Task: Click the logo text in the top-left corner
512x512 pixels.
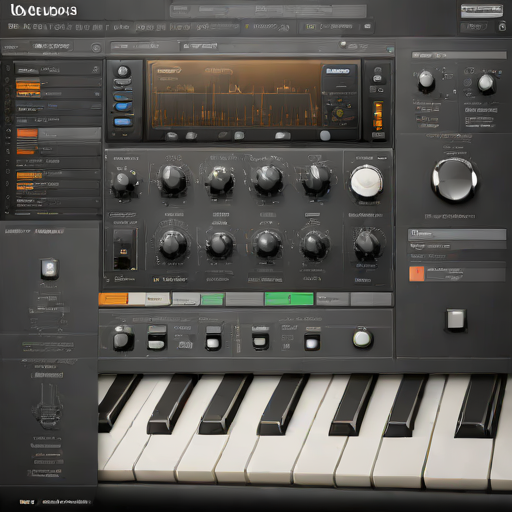Action: click(x=44, y=10)
